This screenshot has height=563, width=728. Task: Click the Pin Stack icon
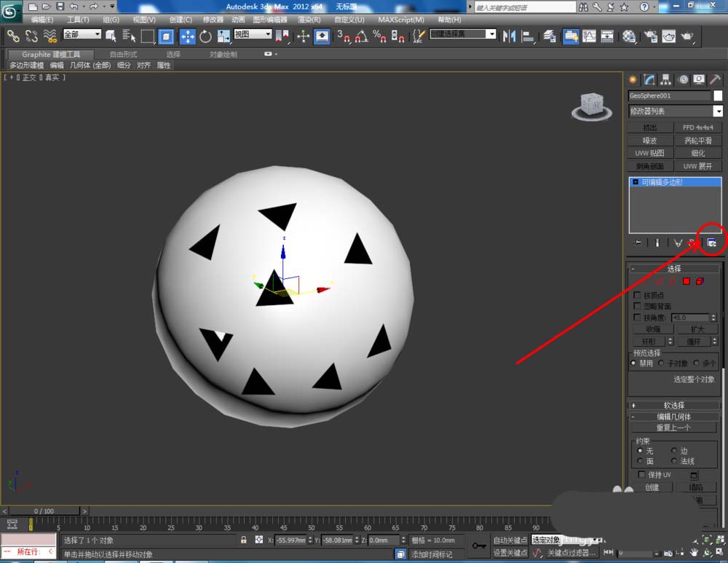tap(637, 243)
